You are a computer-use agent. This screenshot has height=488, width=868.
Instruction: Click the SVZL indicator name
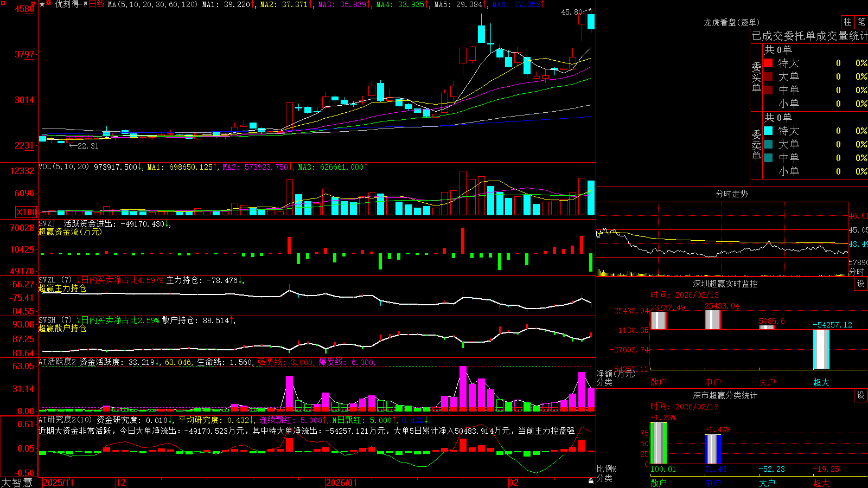47,280
